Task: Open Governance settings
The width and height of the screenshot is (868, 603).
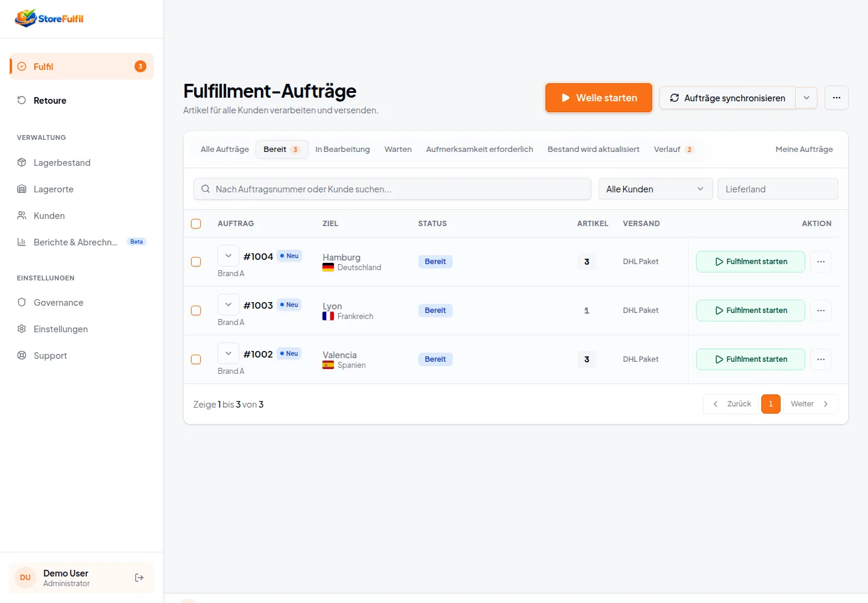Action: coord(81,303)
